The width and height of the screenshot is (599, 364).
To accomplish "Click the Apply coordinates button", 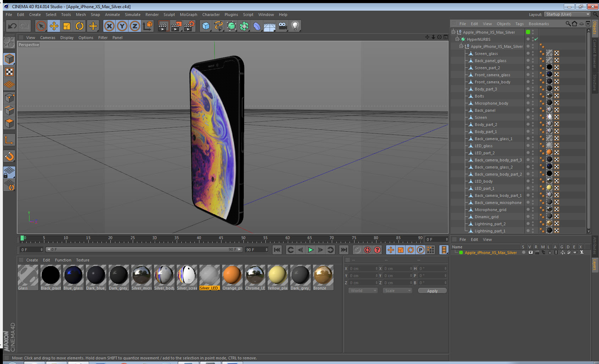I will pyautogui.click(x=432, y=291).
